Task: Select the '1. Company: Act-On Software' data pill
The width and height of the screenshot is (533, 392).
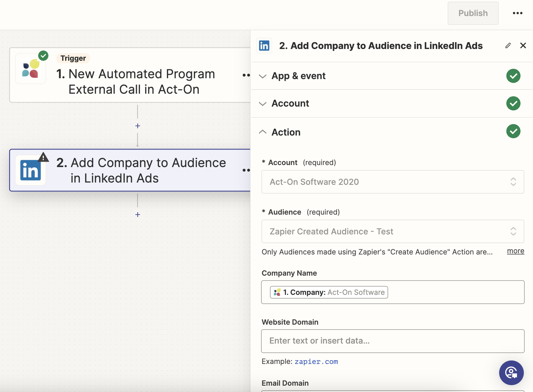Action: click(x=329, y=292)
